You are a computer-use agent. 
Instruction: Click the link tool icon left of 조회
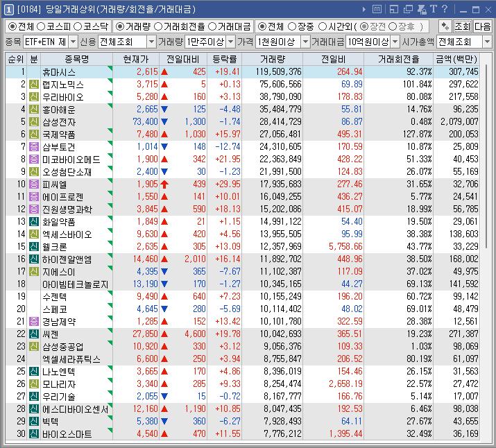tap(445, 26)
